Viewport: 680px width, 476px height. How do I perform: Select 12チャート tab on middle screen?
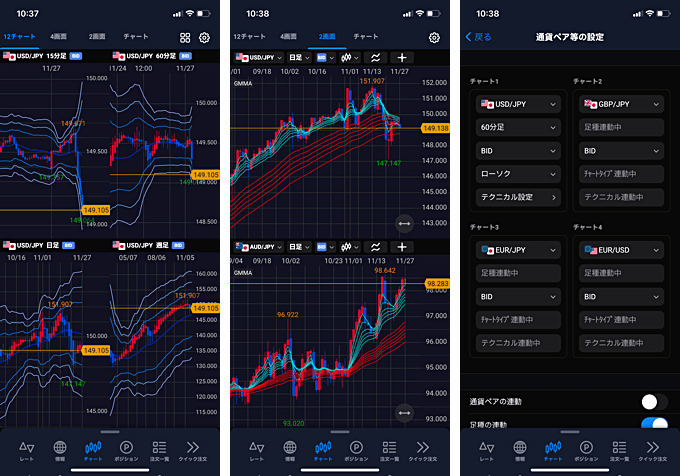(x=249, y=36)
